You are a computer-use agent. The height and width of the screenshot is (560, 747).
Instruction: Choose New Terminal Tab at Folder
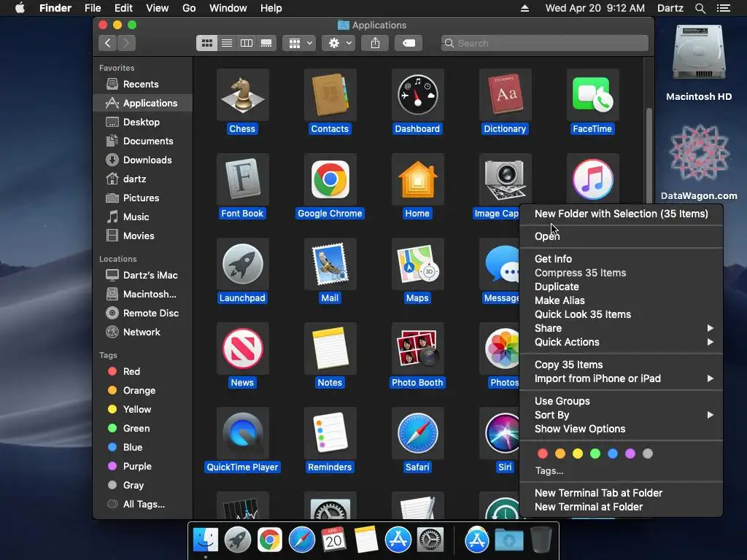coord(622,494)
